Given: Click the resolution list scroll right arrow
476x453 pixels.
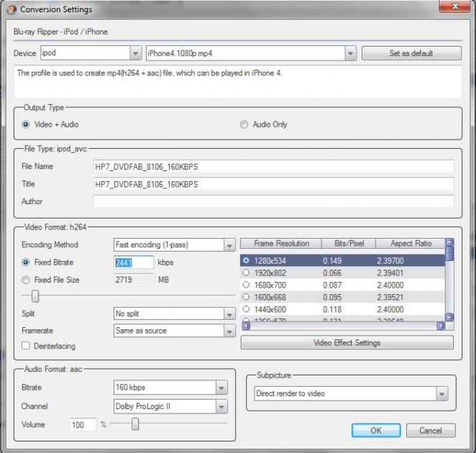Looking at the screenshot, I should coord(441,326).
